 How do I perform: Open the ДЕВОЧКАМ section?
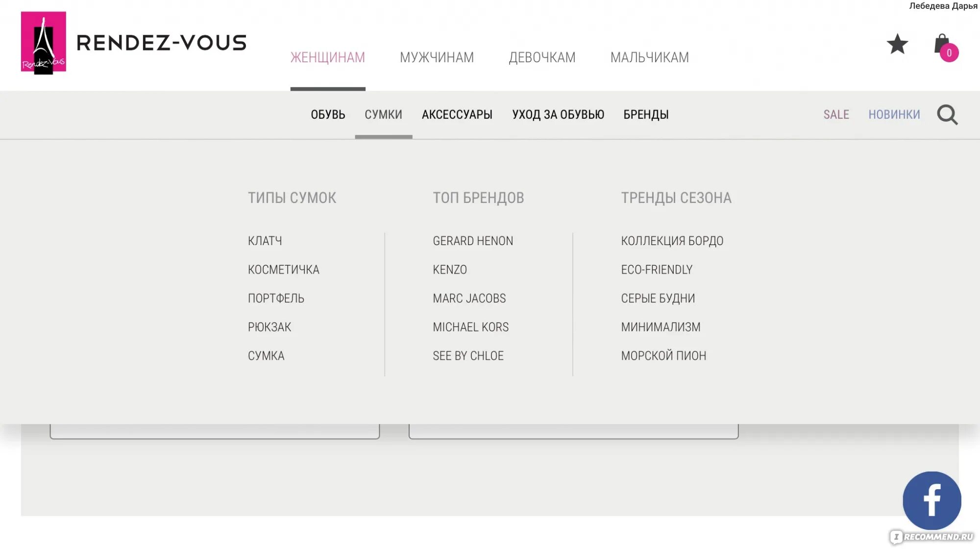pos(542,58)
